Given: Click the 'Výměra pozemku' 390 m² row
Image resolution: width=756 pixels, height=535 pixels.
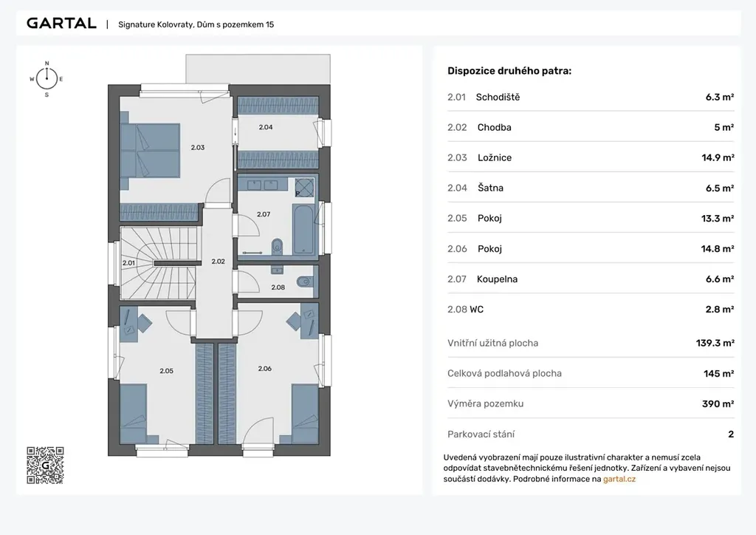Looking at the screenshot, I should (x=590, y=403).
